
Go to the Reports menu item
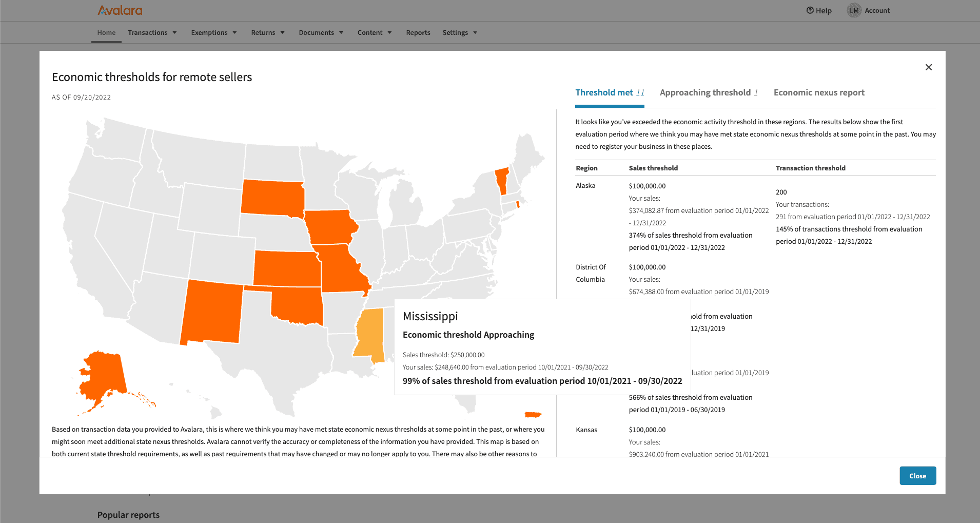coord(418,32)
